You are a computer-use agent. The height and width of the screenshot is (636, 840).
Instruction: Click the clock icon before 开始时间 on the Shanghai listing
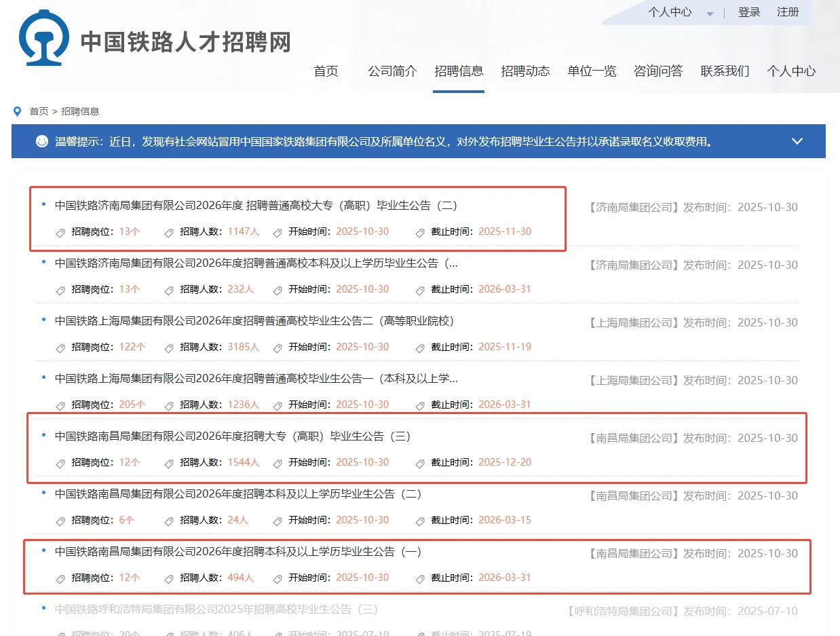[x=278, y=347]
